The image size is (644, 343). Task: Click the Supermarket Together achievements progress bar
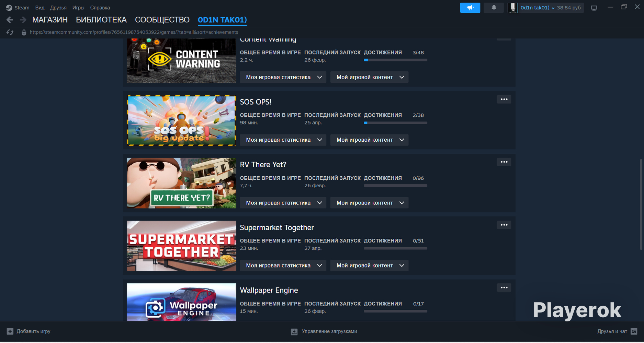(x=396, y=248)
